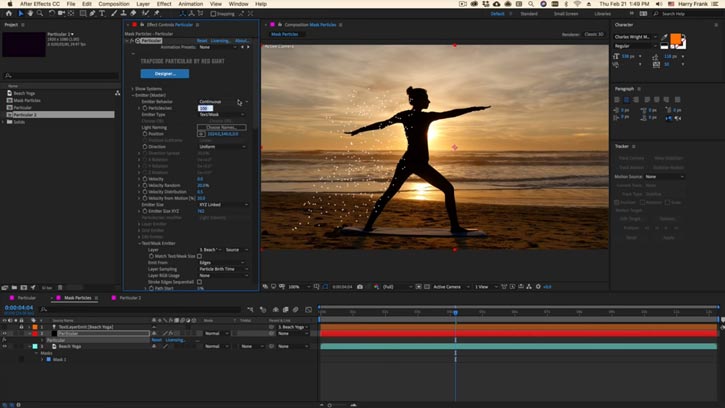Switch to the Small Screen workspace
This screenshot has height=408, width=725.
(x=566, y=14)
